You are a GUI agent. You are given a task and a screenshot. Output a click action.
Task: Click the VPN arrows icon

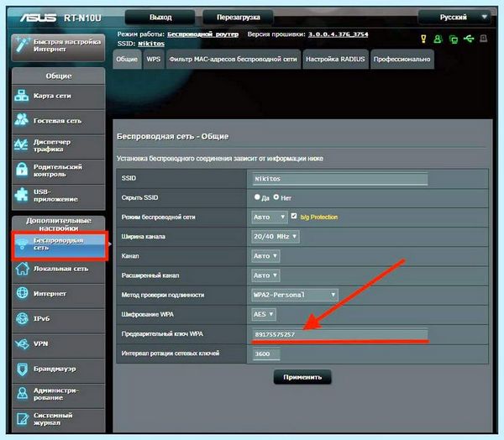point(22,343)
